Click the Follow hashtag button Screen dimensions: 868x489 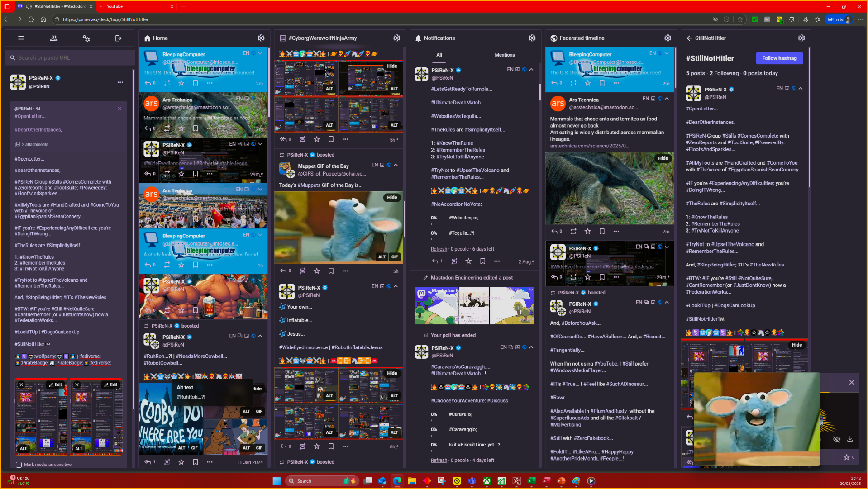click(x=779, y=58)
